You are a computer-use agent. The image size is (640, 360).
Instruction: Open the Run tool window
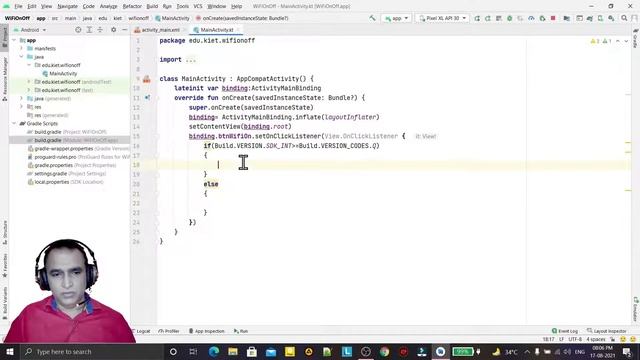[x=241, y=331]
